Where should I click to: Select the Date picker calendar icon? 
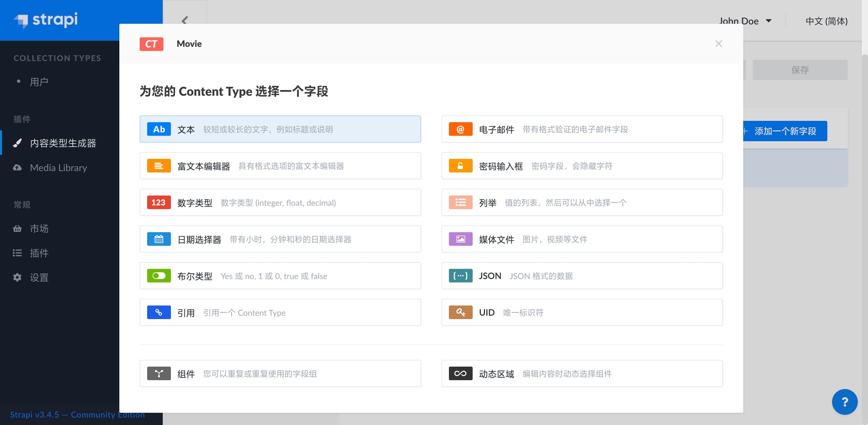(159, 239)
